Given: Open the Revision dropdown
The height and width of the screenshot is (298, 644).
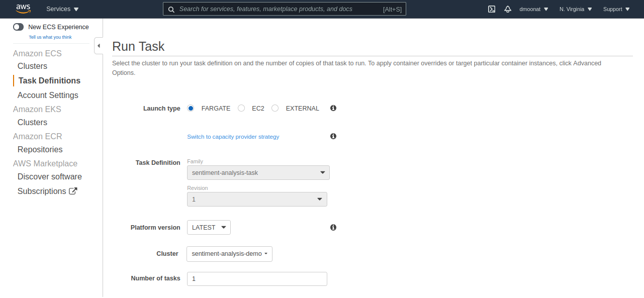Looking at the screenshot, I should coord(257,200).
